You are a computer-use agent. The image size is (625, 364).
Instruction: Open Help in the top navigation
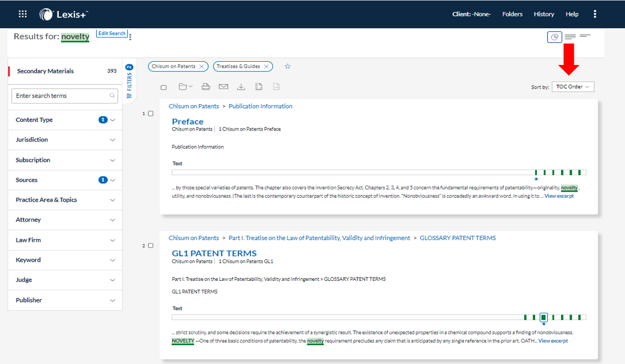(x=572, y=14)
